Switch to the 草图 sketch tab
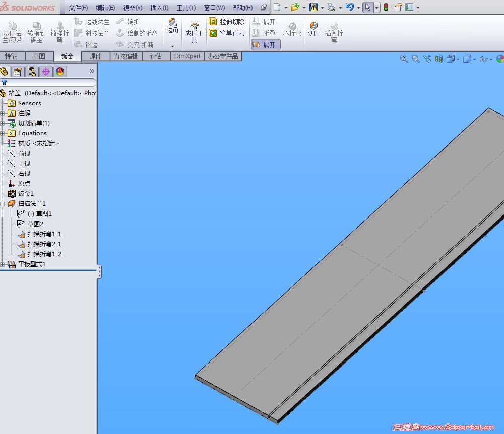The width and height of the screenshot is (504, 434). [x=39, y=56]
